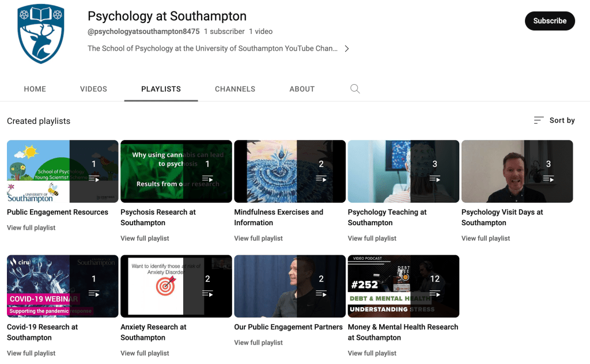Switch to the Videos tab

(x=93, y=89)
